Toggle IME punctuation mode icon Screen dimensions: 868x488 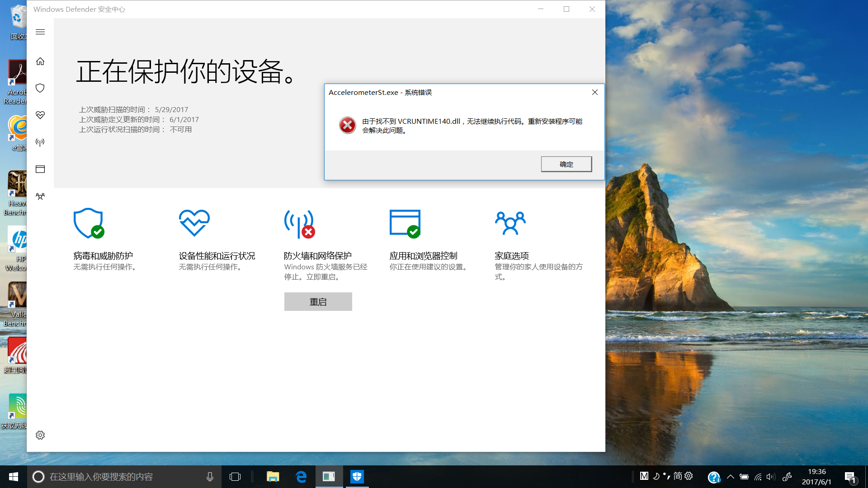tap(666, 476)
